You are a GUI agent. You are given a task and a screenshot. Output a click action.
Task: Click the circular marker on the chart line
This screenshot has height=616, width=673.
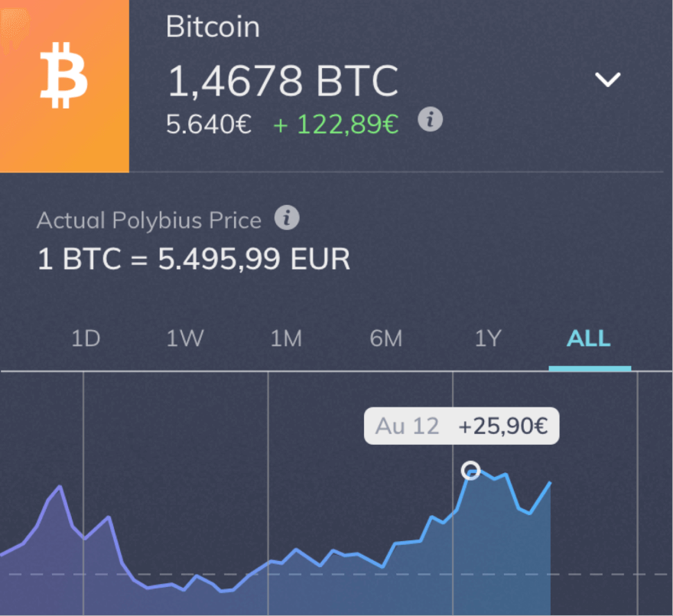471,471
